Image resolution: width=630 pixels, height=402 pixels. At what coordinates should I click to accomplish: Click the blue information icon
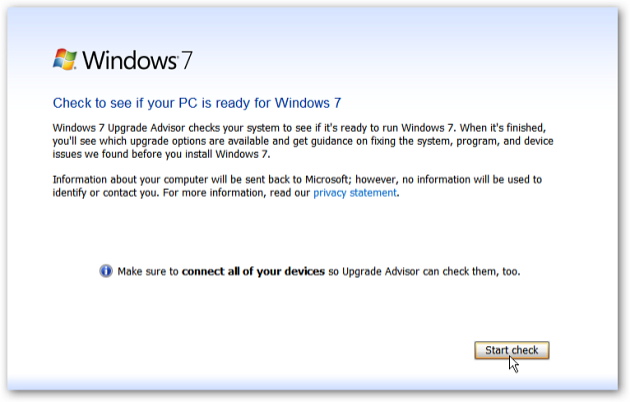pos(106,271)
